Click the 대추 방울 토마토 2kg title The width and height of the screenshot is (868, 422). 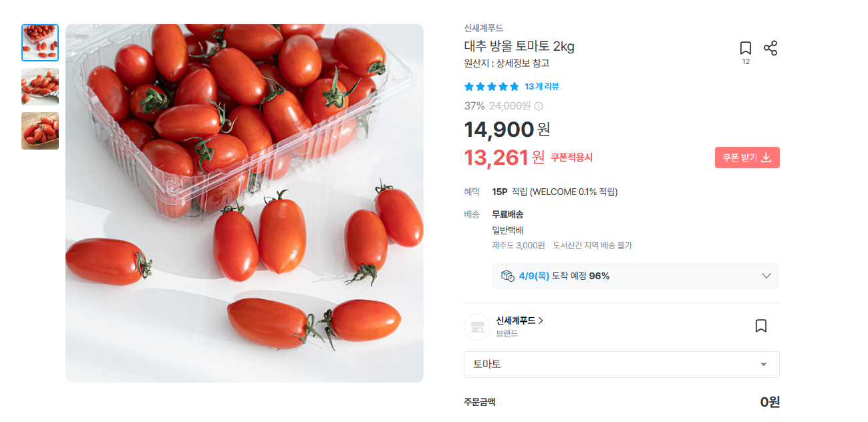point(519,46)
